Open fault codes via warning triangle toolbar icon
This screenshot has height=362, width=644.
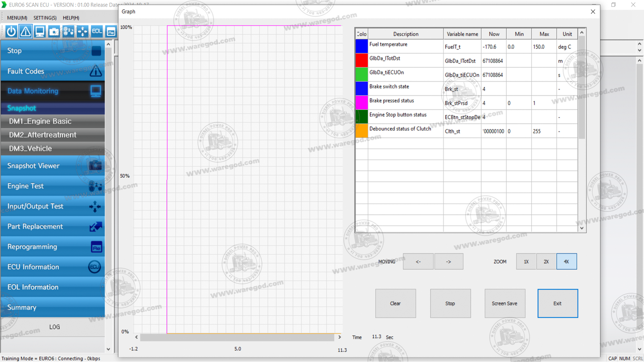click(25, 31)
